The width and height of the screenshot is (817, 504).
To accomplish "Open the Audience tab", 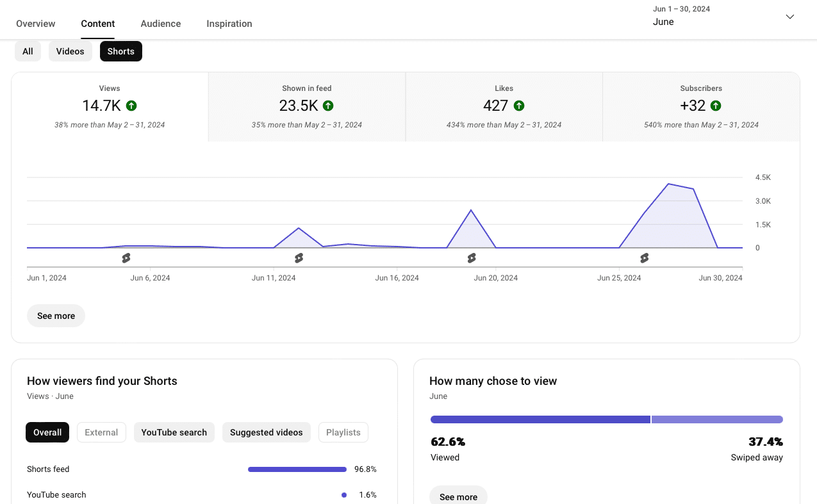I will point(161,24).
